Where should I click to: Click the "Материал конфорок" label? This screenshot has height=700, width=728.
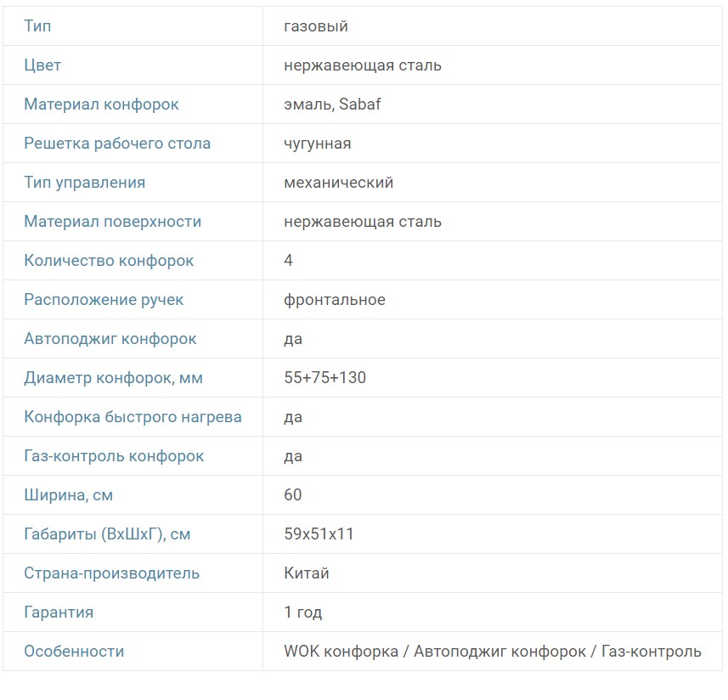click(x=101, y=104)
